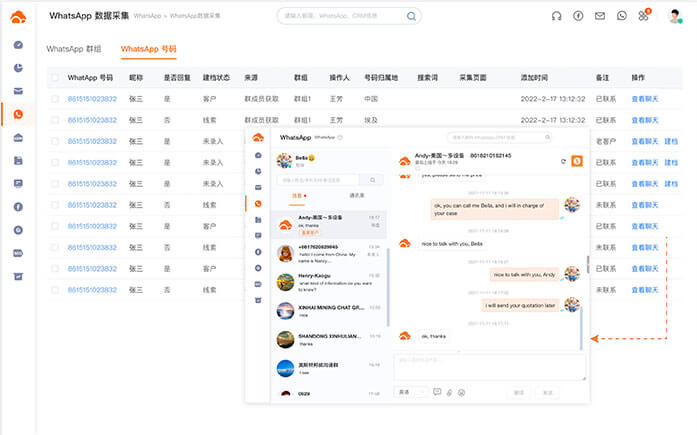Open the headset support icon in the top bar
The image size is (697, 435).
click(556, 16)
